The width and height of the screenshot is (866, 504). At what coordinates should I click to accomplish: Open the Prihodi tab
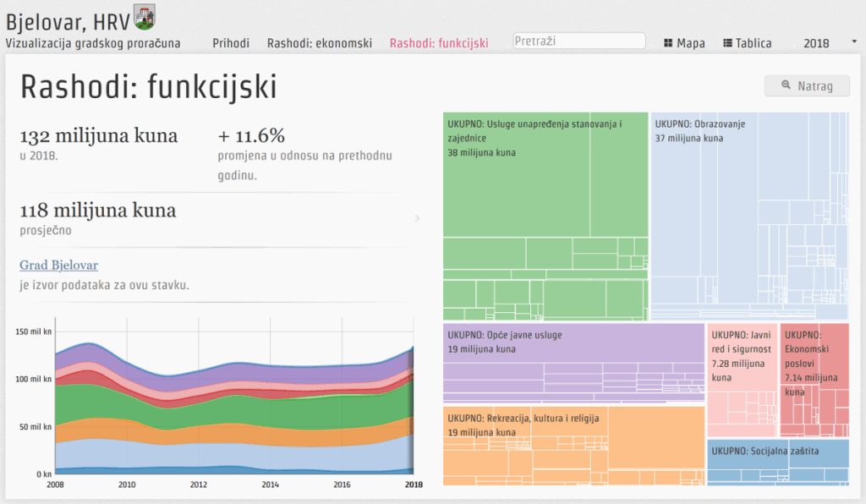pos(231,43)
